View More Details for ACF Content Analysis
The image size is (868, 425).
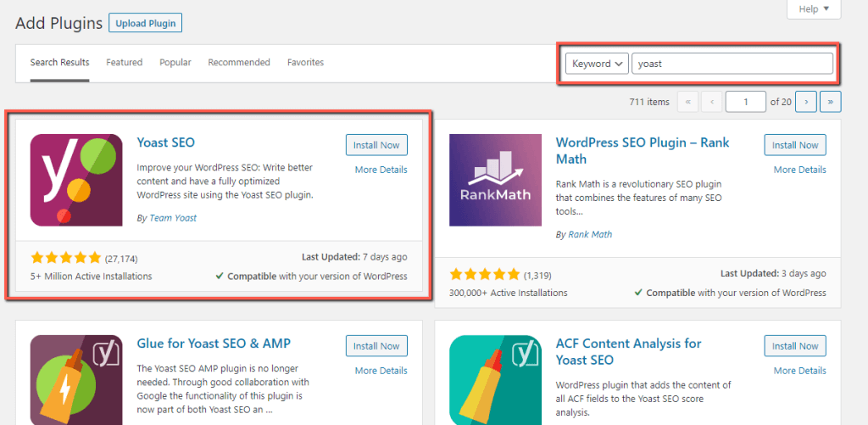[800, 371]
